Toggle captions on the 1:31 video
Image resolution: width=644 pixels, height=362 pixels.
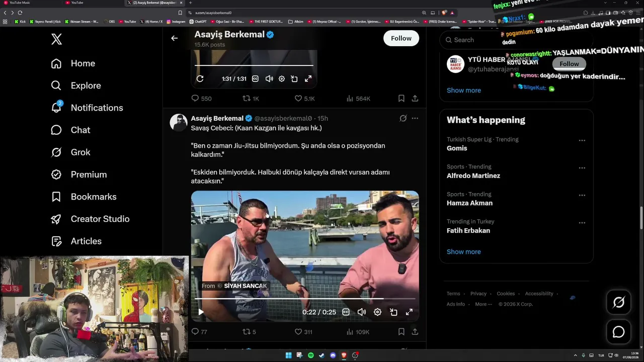point(255,78)
